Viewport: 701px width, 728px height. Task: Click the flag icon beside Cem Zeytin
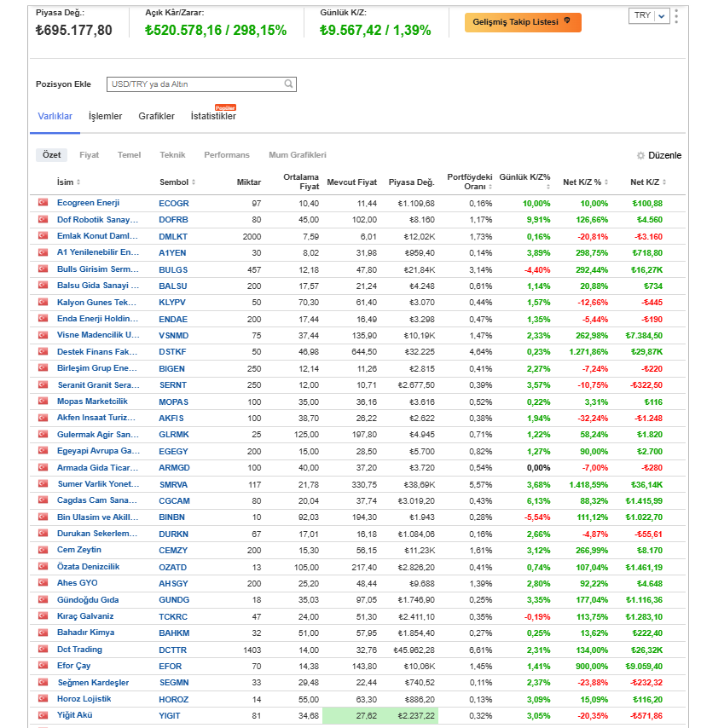point(43,550)
